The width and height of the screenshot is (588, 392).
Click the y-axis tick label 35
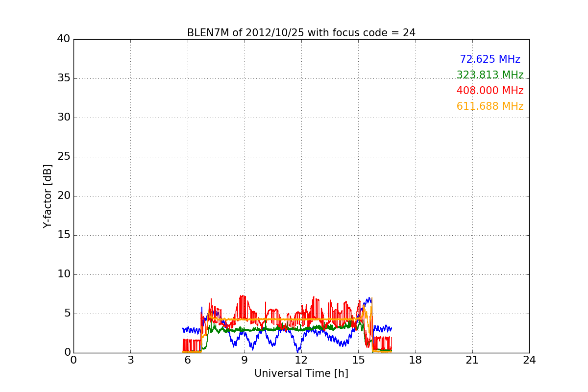pos(64,78)
